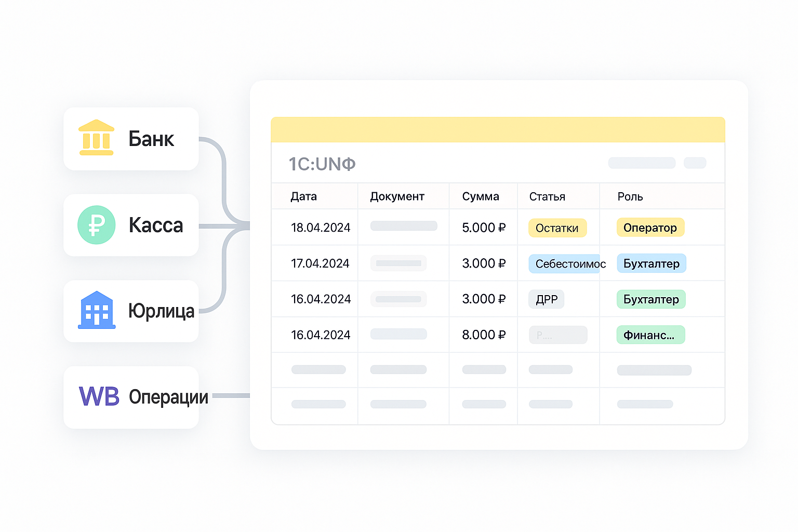Select the yellow Оператор role badge
The width and height of the screenshot is (798, 532).
650,228
